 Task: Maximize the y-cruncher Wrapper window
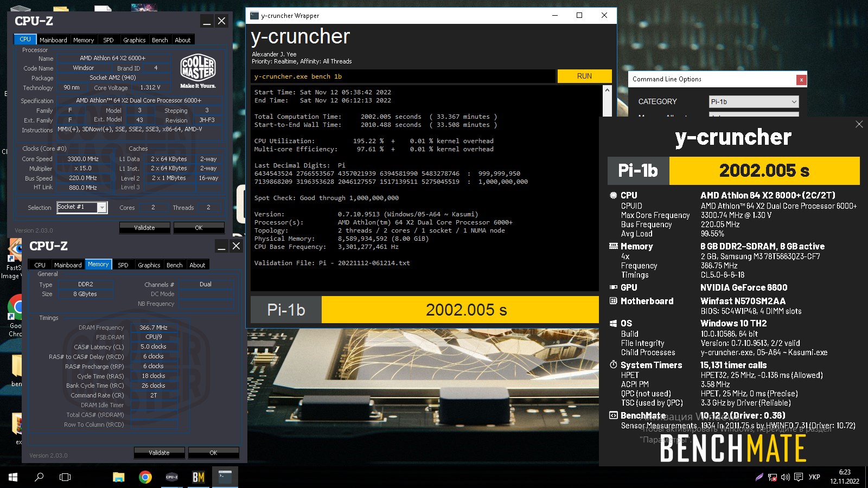579,15
